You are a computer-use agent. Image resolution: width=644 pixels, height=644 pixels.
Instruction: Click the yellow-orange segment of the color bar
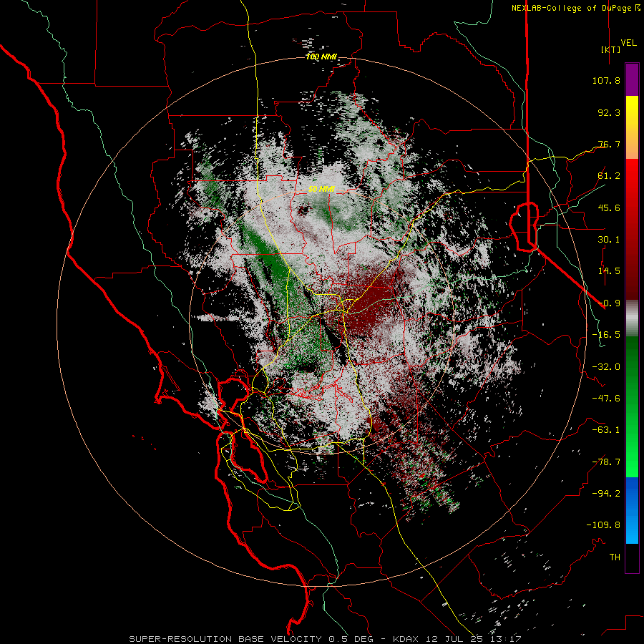click(x=632, y=127)
